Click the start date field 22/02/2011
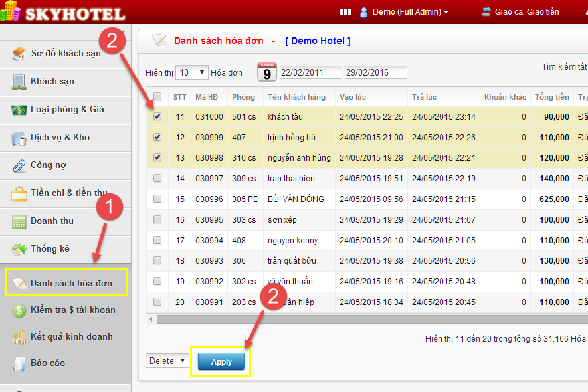 click(310, 72)
